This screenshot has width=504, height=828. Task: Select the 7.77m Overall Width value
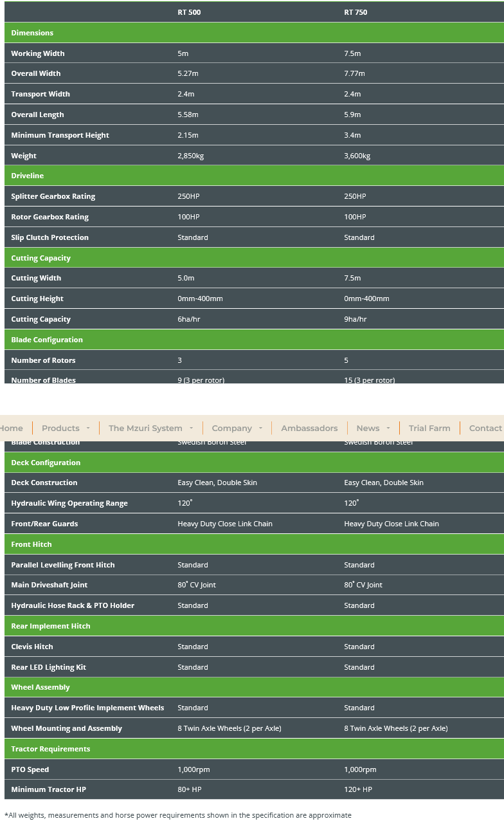[x=354, y=73]
